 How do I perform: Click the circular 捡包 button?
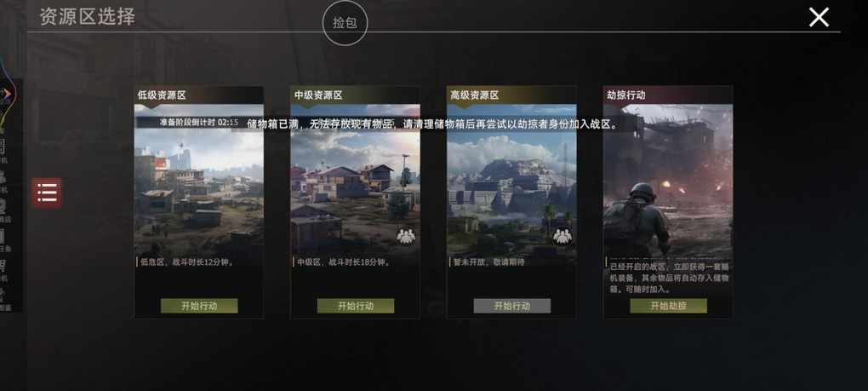tap(345, 23)
